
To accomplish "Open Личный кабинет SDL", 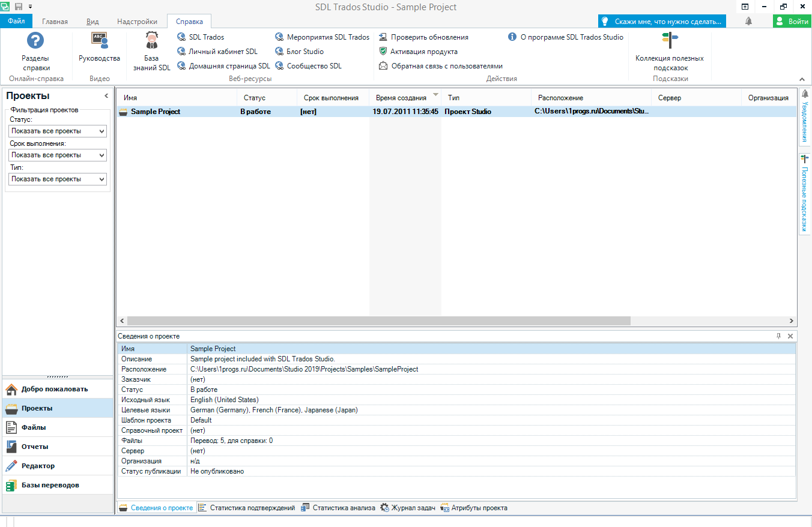I will [x=217, y=52].
